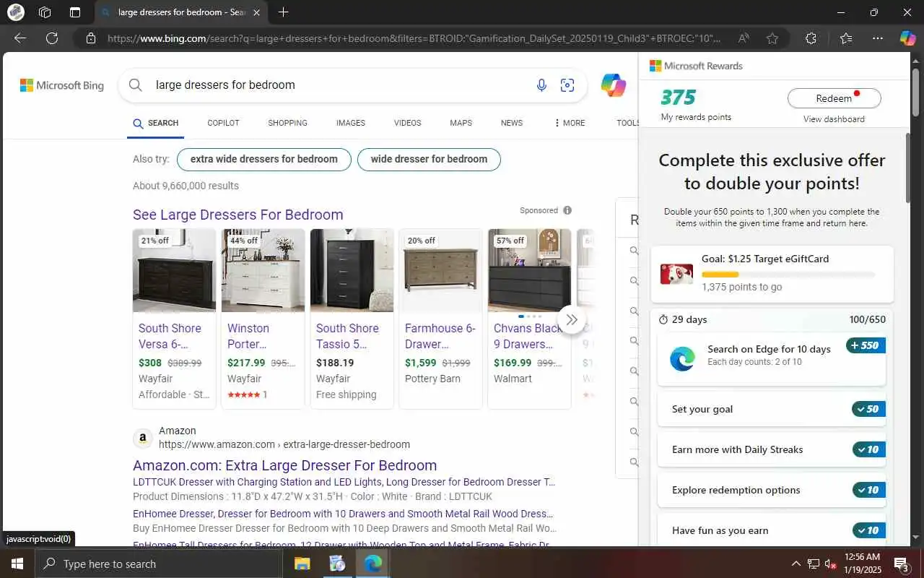Switch to IMAGES tab

click(350, 123)
